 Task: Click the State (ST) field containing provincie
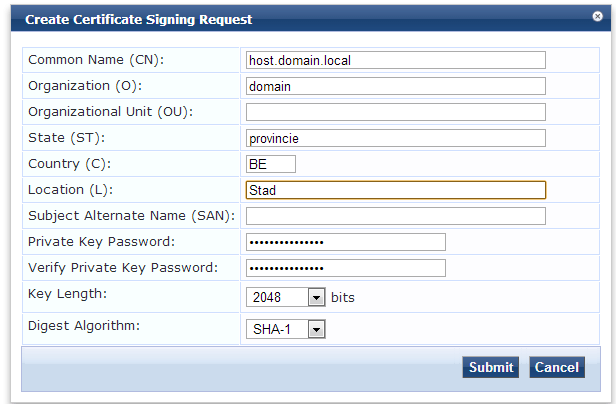point(395,138)
